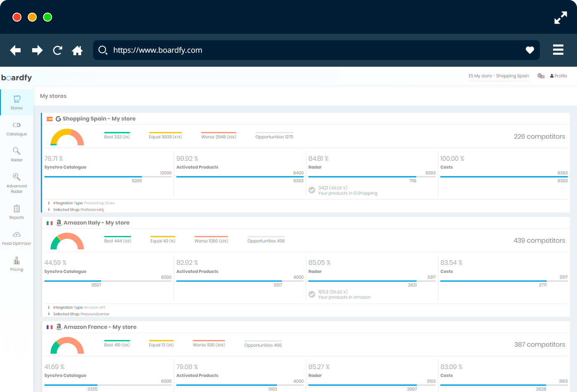Open Pricing in the sidebar

[16, 264]
